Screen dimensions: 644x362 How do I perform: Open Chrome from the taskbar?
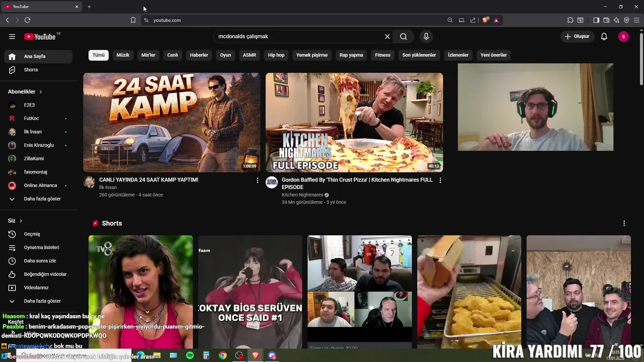[x=222, y=355]
